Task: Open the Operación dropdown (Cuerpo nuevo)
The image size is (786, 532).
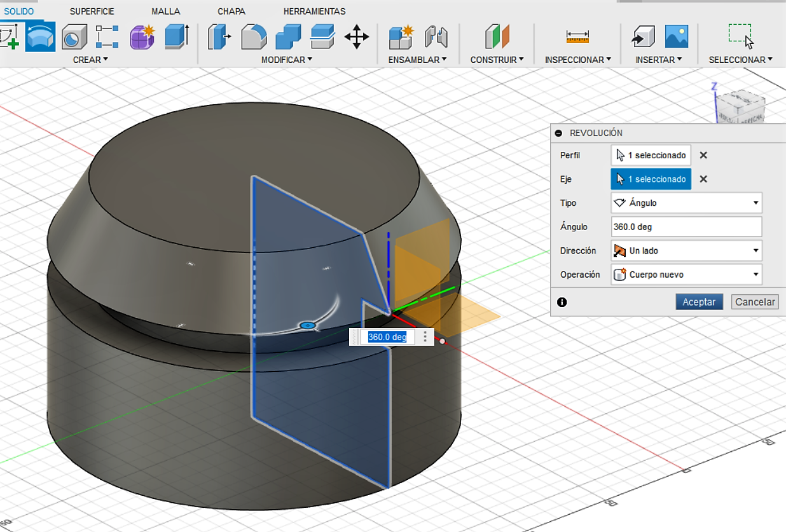Action: [x=686, y=275]
